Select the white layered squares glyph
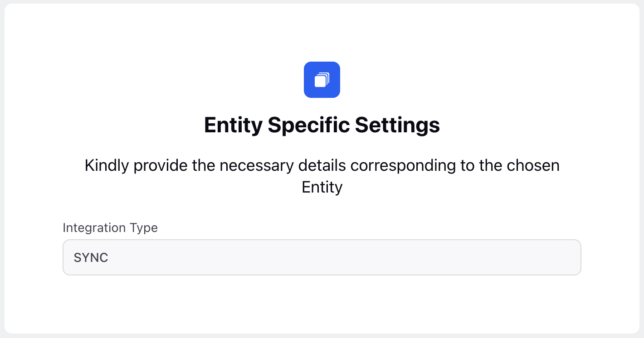This screenshot has width=644, height=338. 322,80
